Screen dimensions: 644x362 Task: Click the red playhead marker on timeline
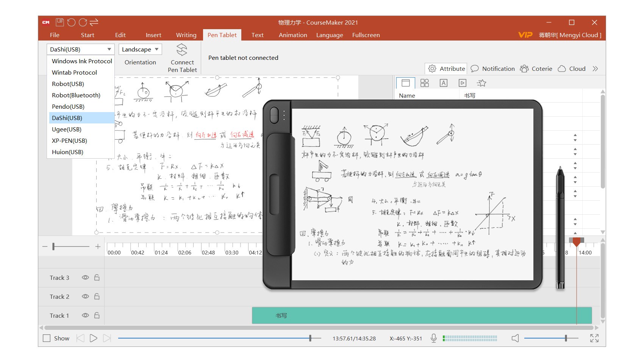577,241
